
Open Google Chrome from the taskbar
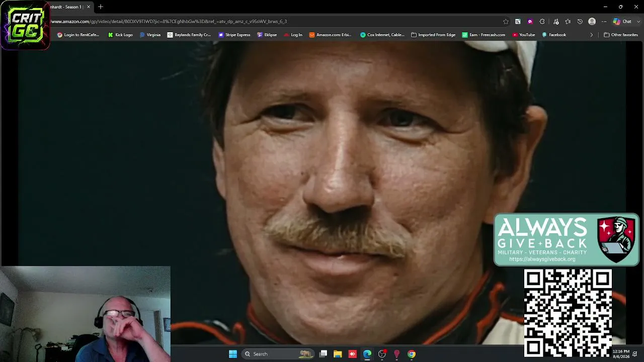tap(412, 354)
